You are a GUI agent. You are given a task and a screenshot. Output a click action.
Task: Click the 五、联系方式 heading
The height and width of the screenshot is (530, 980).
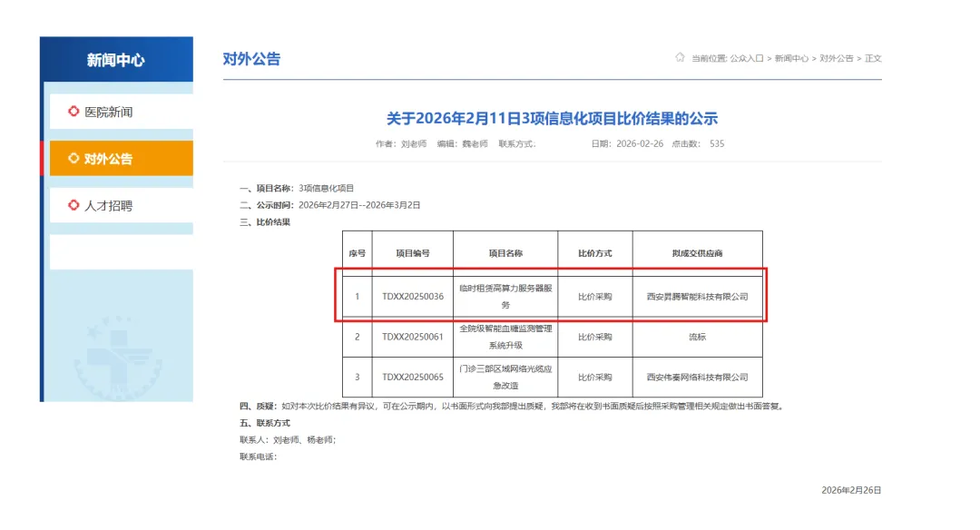click(x=265, y=423)
